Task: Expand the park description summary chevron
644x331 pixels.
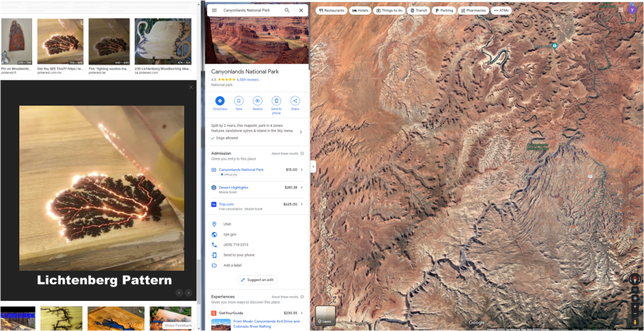Action: [301, 132]
